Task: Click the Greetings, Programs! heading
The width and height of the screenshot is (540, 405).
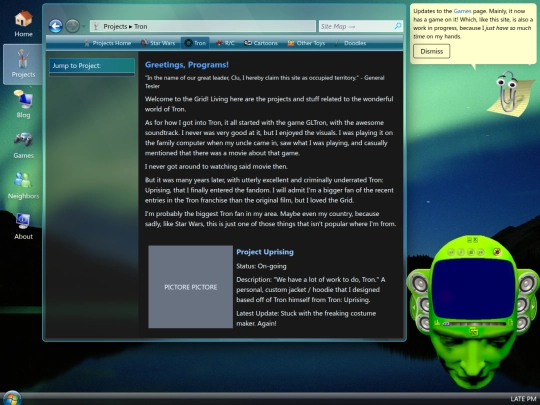Action: coord(187,65)
